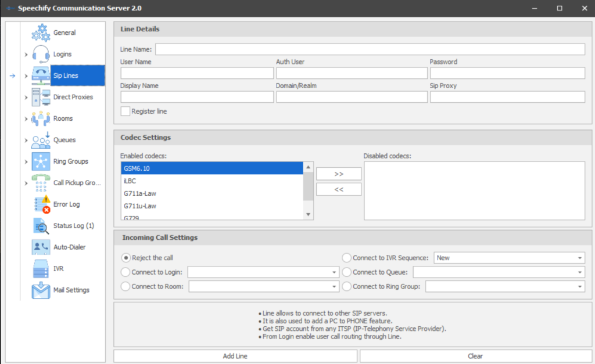Click the Clear button
The width and height of the screenshot is (595, 364).
(475, 356)
